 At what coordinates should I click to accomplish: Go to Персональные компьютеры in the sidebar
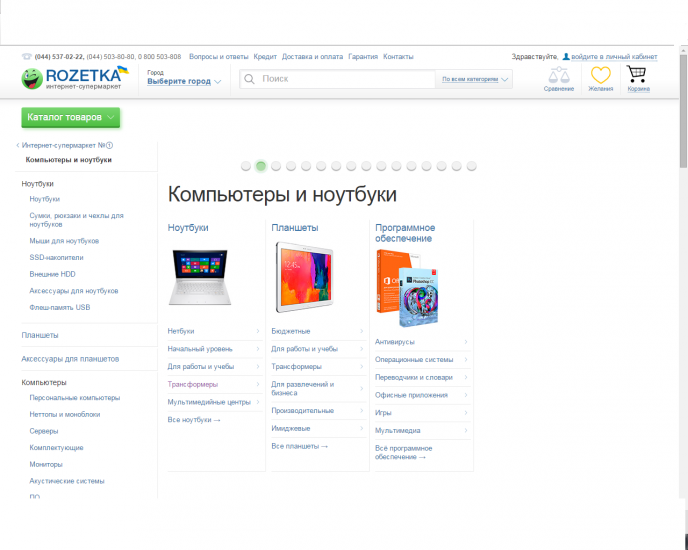click(74, 398)
